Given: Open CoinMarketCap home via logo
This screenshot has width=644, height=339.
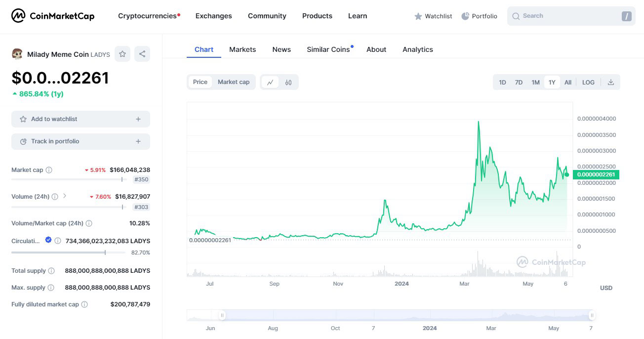Looking at the screenshot, I should tap(53, 15).
